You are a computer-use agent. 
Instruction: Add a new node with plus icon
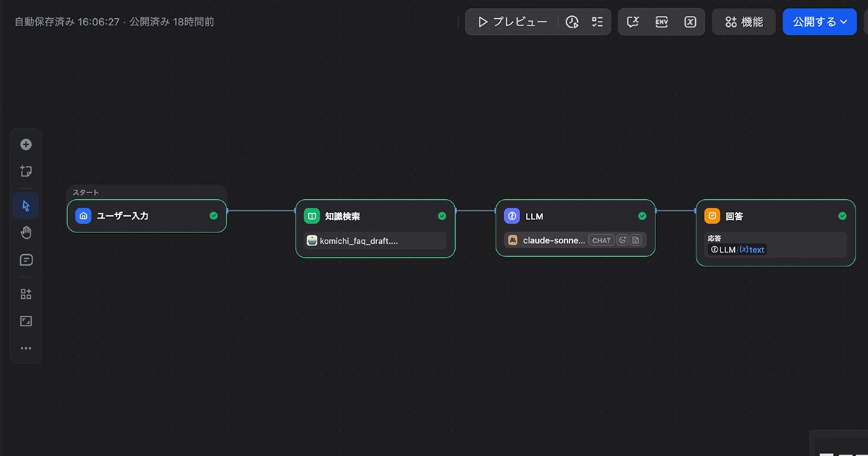tap(26, 145)
